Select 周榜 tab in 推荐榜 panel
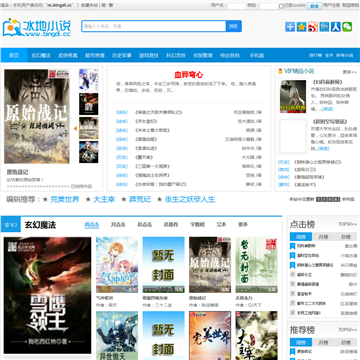Viewport: 360px width, 360px height. [301, 342]
